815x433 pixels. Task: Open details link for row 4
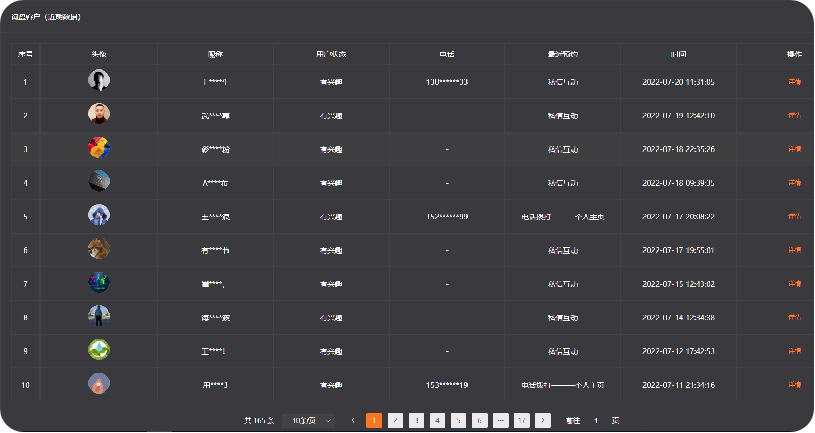pyautogui.click(x=794, y=183)
